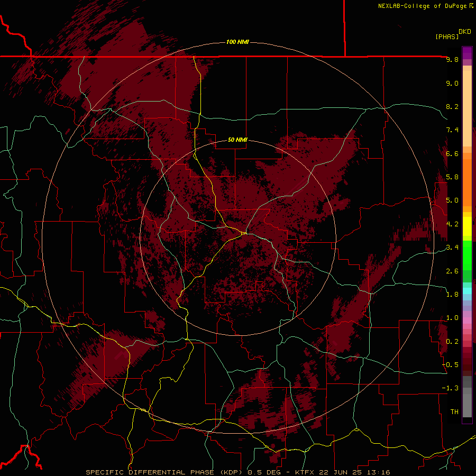
Task: Click the 5.8 value on the color scale
Action: pyautogui.click(x=452, y=177)
